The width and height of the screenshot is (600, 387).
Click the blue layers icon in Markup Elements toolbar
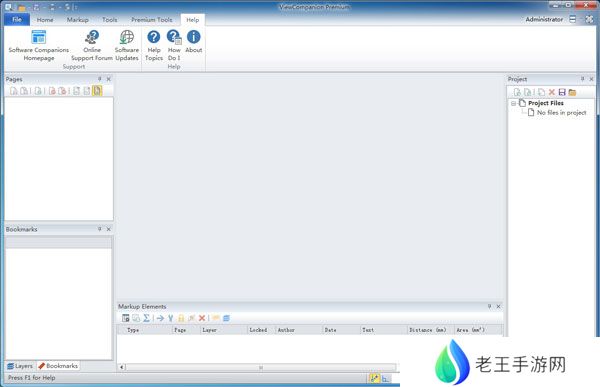point(226,318)
